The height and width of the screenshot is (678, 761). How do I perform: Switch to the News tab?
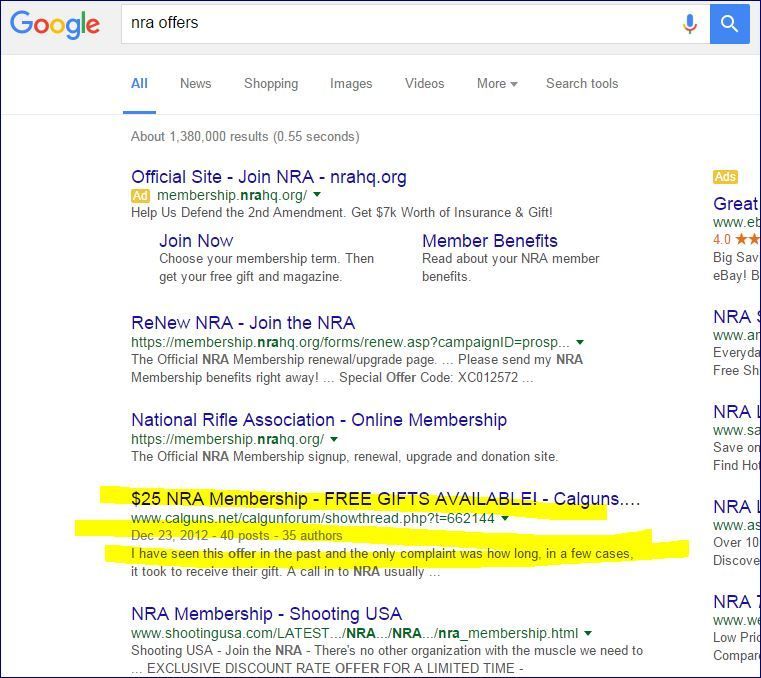196,83
